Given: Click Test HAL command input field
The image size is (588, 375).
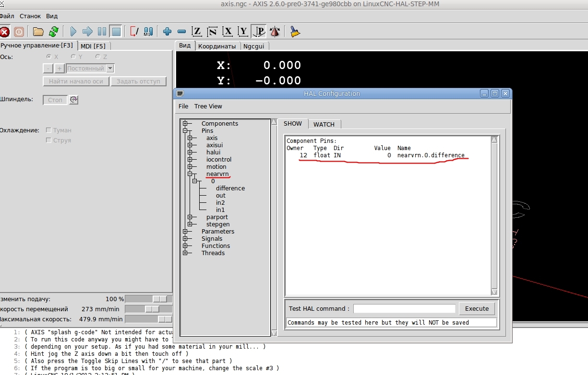Looking at the screenshot, I should [404, 309].
